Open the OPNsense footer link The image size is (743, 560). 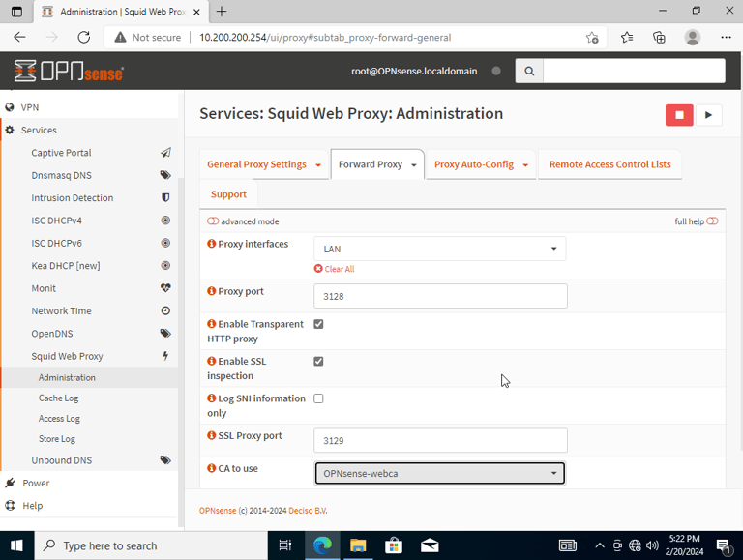218,511
